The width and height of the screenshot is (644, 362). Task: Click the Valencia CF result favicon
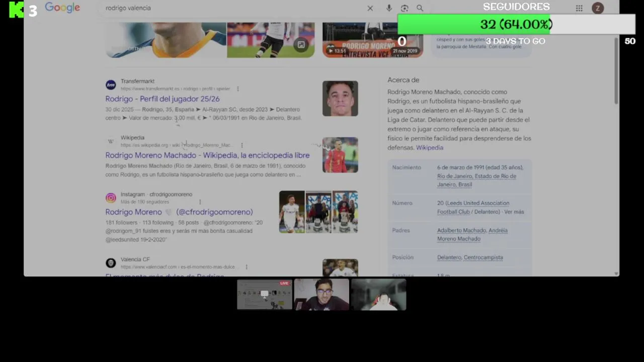[x=111, y=263]
